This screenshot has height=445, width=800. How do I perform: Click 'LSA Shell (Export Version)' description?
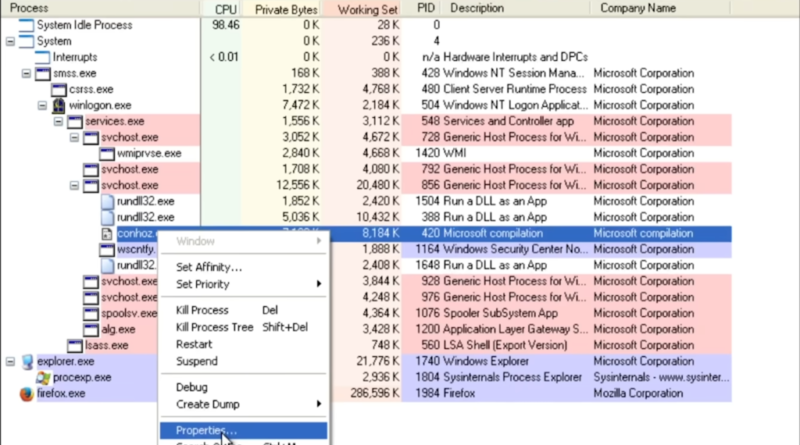click(505, 345)
